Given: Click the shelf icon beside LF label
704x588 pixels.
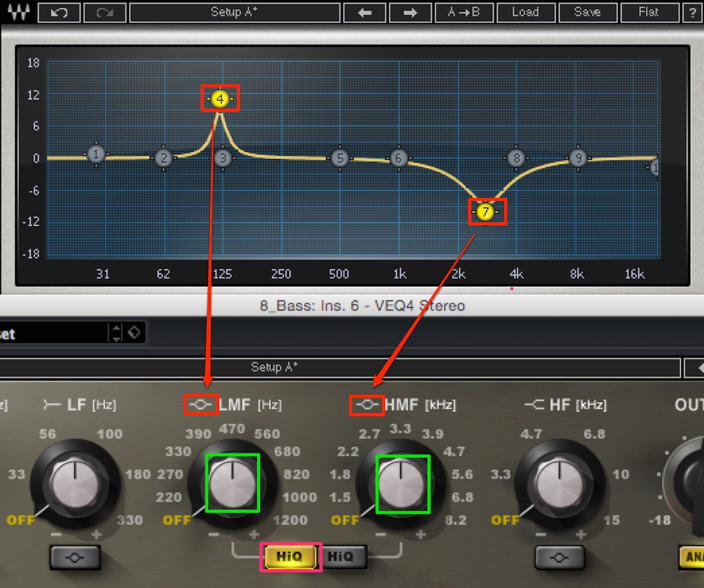Looking at the screenshot, I should pyautogui.click(x=51, y=404).
